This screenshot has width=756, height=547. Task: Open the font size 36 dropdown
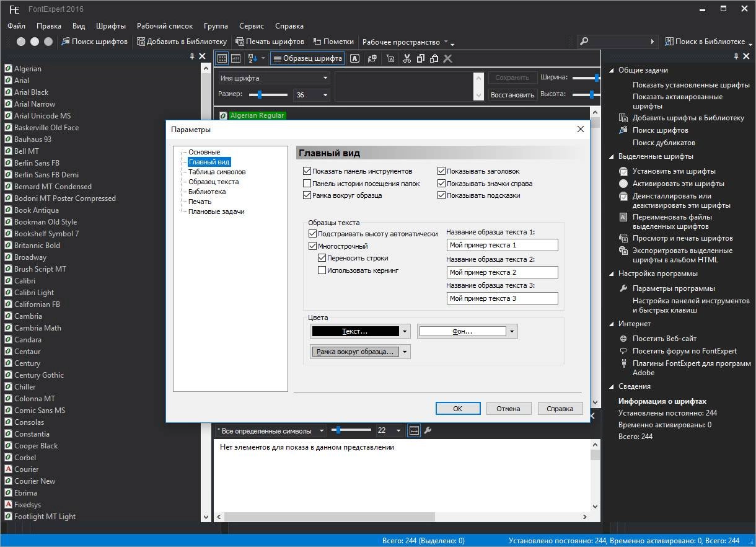tap(325, 95)
